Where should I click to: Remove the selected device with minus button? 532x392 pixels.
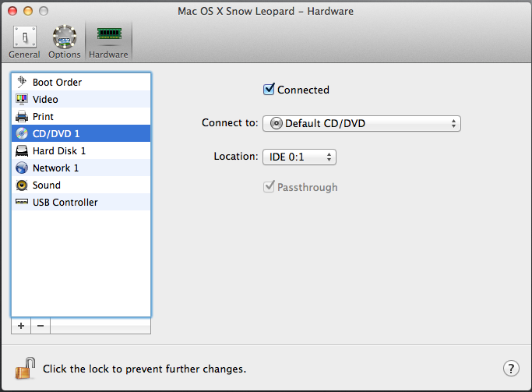pos(41,326)
